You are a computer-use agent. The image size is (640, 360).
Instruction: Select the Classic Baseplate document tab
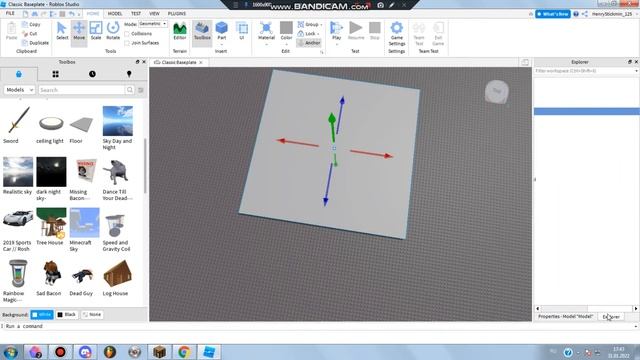point(178,62)
